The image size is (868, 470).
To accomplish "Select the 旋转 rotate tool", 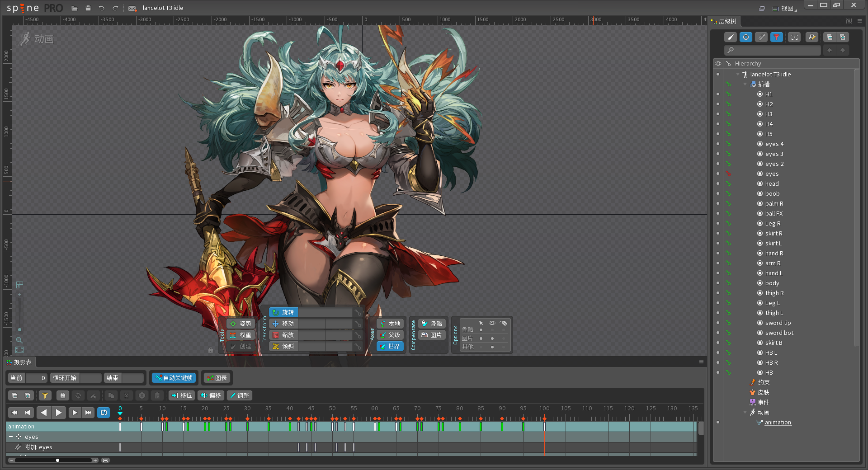I will [x=283, y=312].
